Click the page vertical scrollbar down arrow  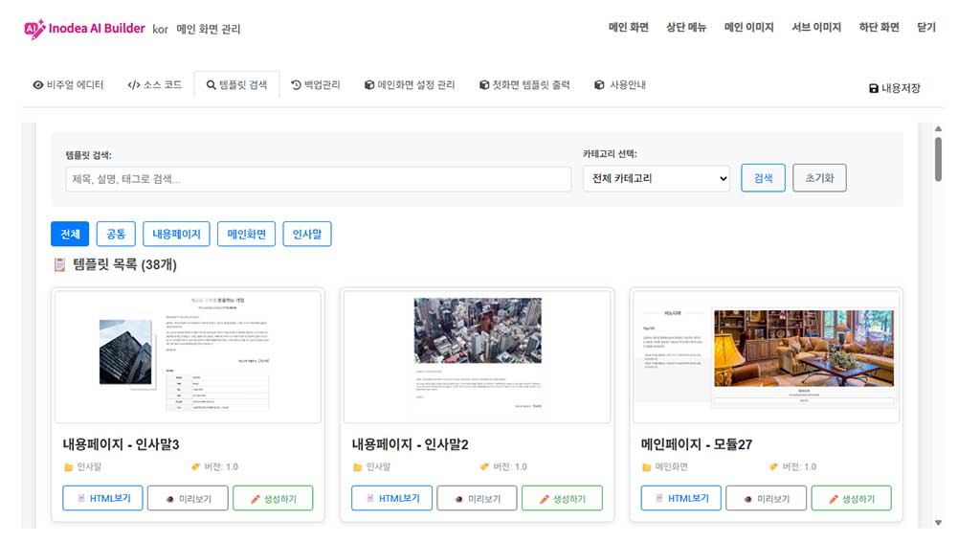pyautogui.click(x=938, y=523)
